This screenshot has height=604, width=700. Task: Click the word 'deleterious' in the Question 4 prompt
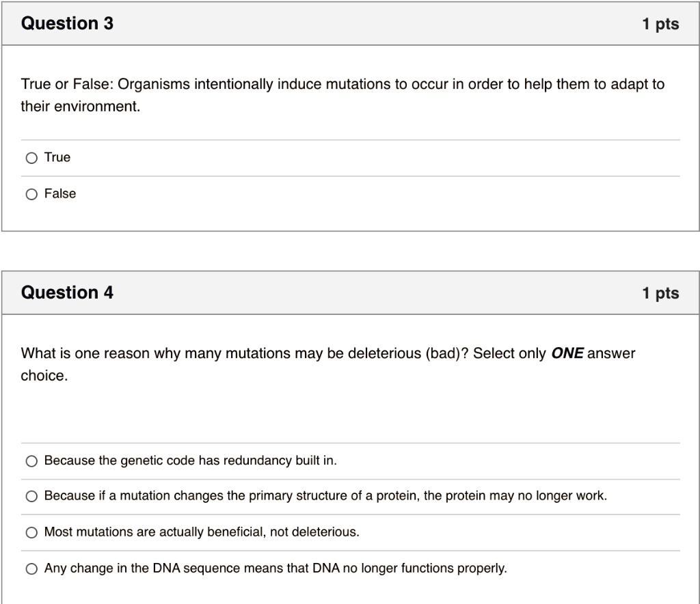pos(384,353)
